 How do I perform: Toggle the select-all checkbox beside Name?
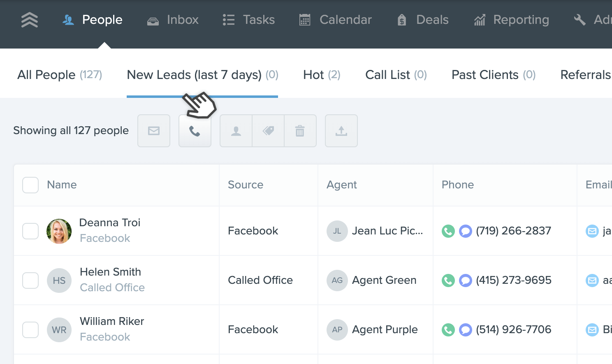[30, 185]
